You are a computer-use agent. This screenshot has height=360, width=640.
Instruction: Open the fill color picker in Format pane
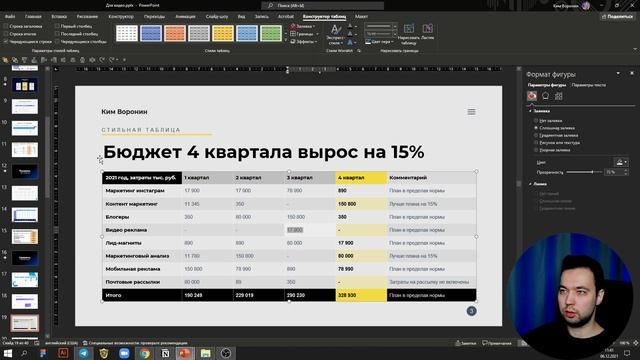[621, 162]
